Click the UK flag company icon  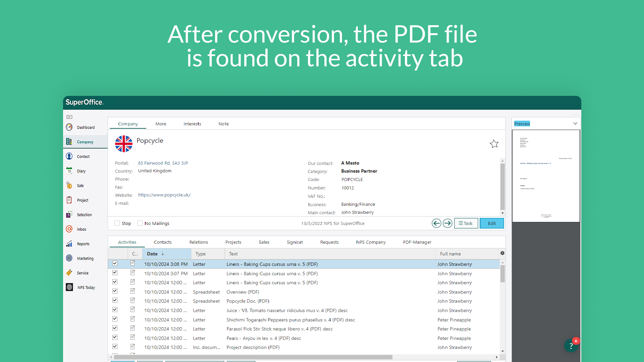tap(124, 144)
